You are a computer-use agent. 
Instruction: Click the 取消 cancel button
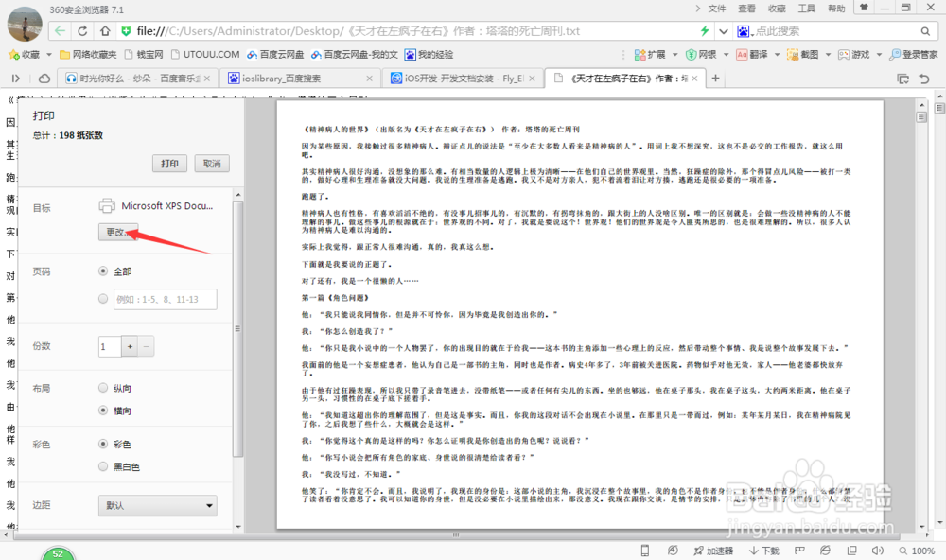(x=212, y=164)
